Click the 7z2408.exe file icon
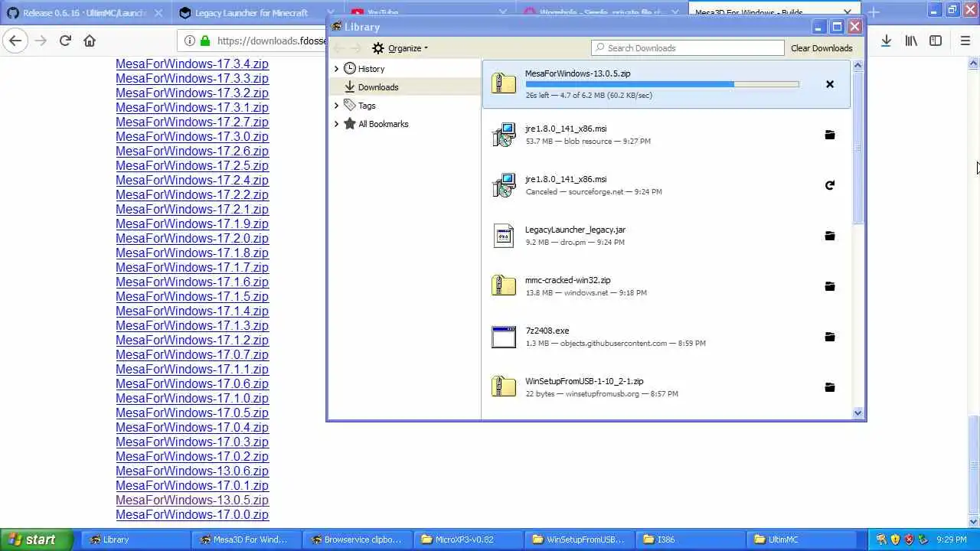980x551 pixels. tap(504, 337)
